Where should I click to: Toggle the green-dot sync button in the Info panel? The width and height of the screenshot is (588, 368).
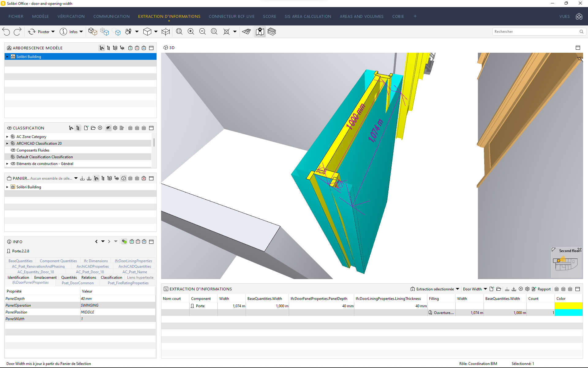point(124,242)
